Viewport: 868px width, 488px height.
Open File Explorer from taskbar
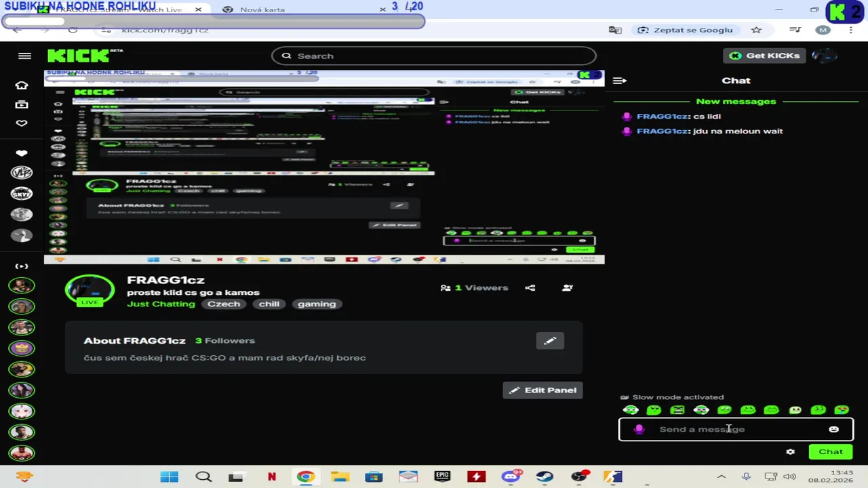point(340,477)
